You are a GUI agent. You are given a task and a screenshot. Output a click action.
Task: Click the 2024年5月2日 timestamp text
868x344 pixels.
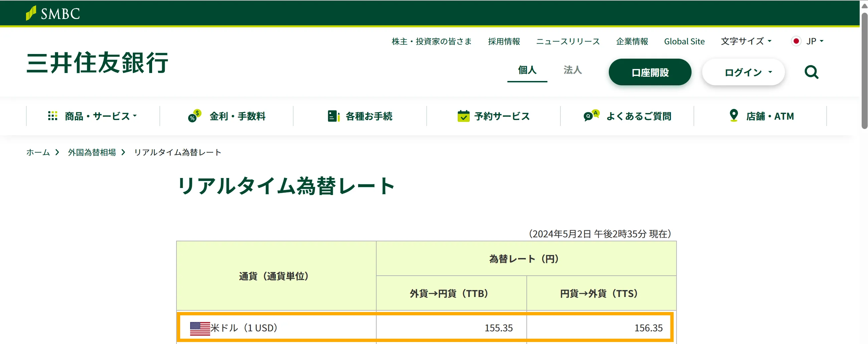pos(600,234)
